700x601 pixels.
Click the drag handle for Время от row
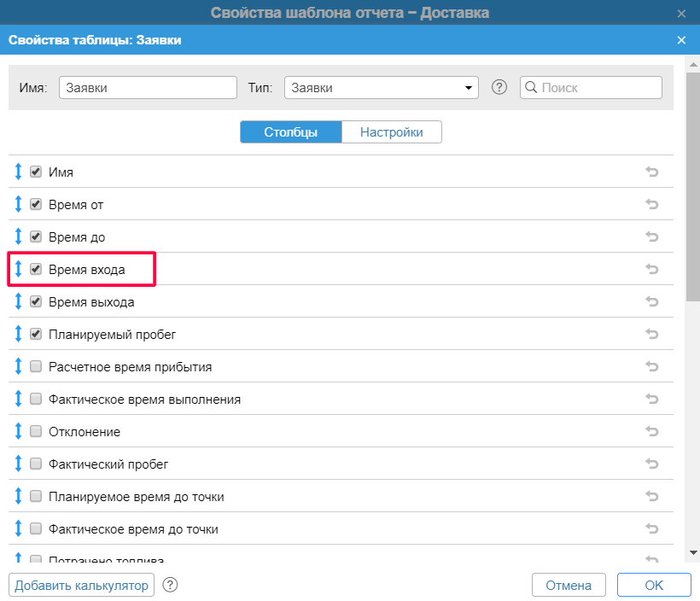[19, 204]
